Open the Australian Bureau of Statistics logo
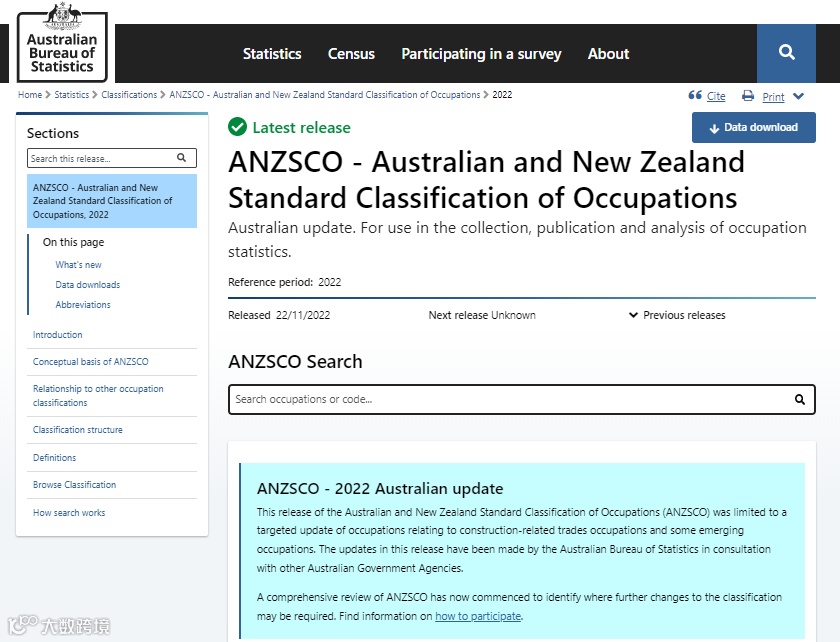This screenshot has height=642, width=840. pyautogui.click(x=62, y=43)
